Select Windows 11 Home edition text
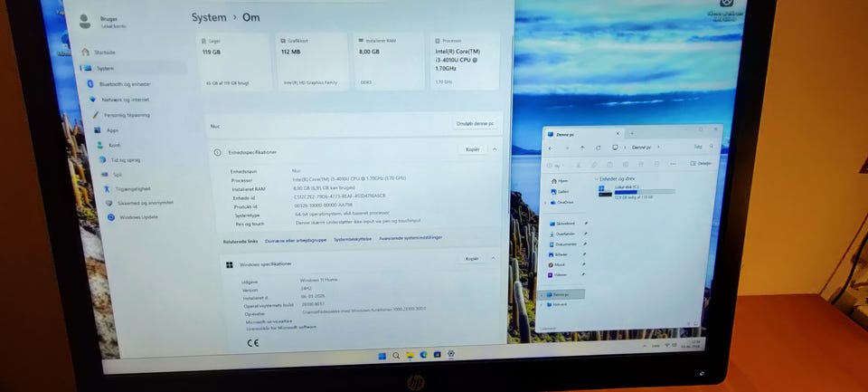Image resolution: width=868 pixels, height=392 pixels. pyautogui.click(x=318, y=280)
